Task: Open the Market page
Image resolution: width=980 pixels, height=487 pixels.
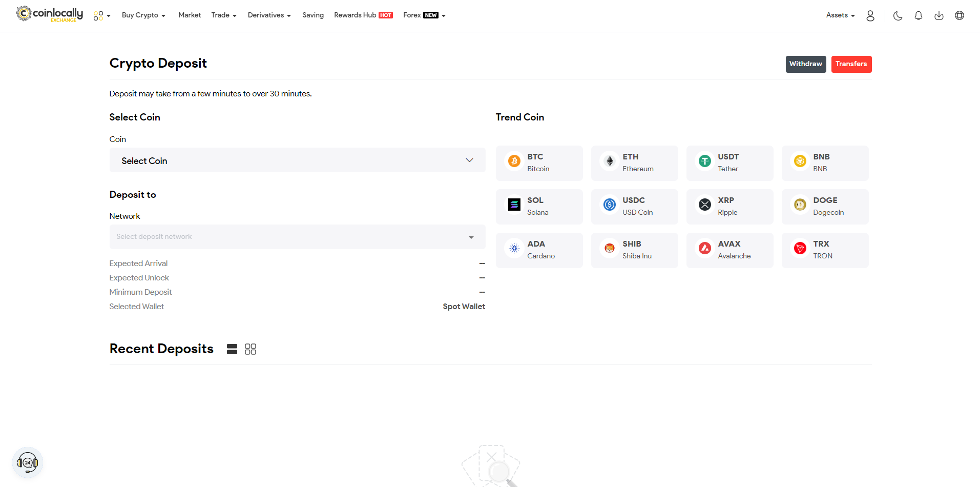Action: (190, 15)
